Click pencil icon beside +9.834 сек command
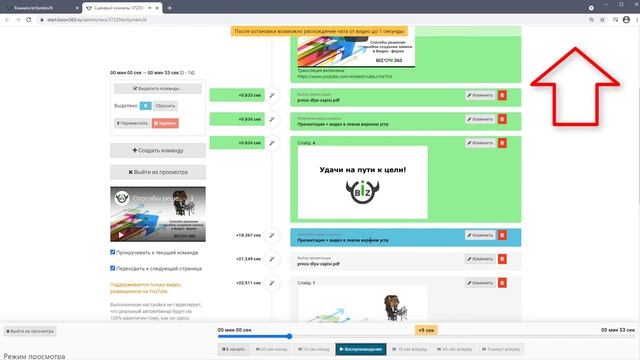 click(272, 143)
